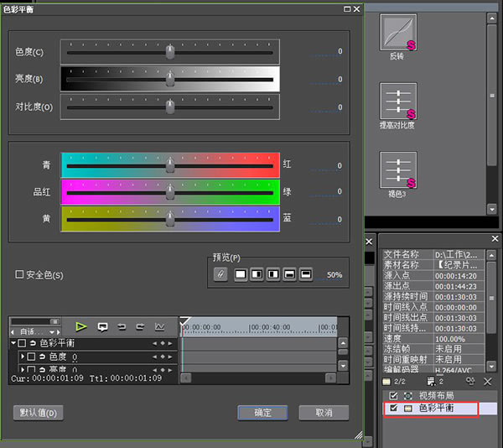Select the last split-view preview mode icon
The height and width of the screenshot is (448, 503).
click(306, 274)
